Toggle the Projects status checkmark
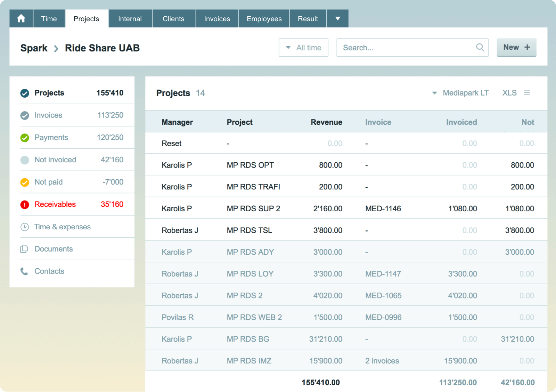This screenshot has width=556, height=392. pos(24,93)
